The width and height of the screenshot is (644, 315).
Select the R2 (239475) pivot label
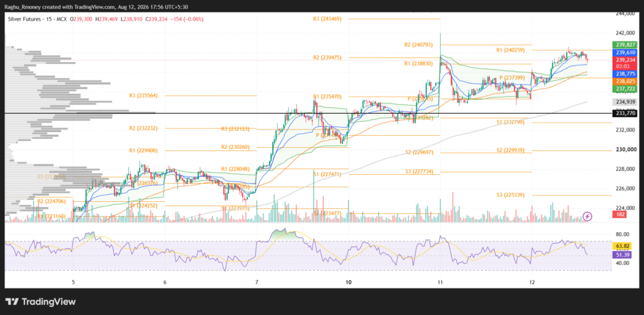[327, 57]
